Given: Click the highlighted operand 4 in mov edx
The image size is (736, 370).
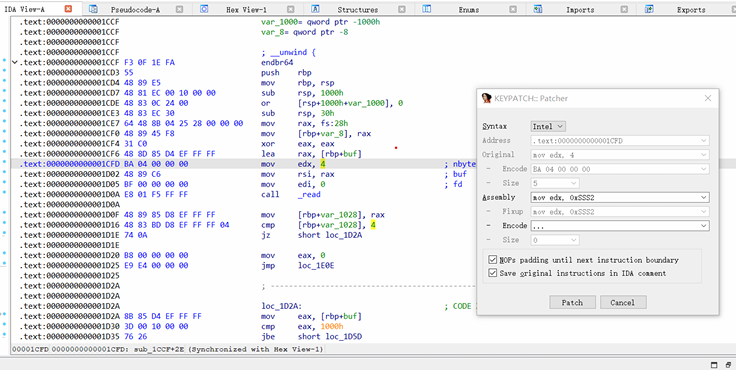Looking at the screenshot, I should click(x=323, y=164).
